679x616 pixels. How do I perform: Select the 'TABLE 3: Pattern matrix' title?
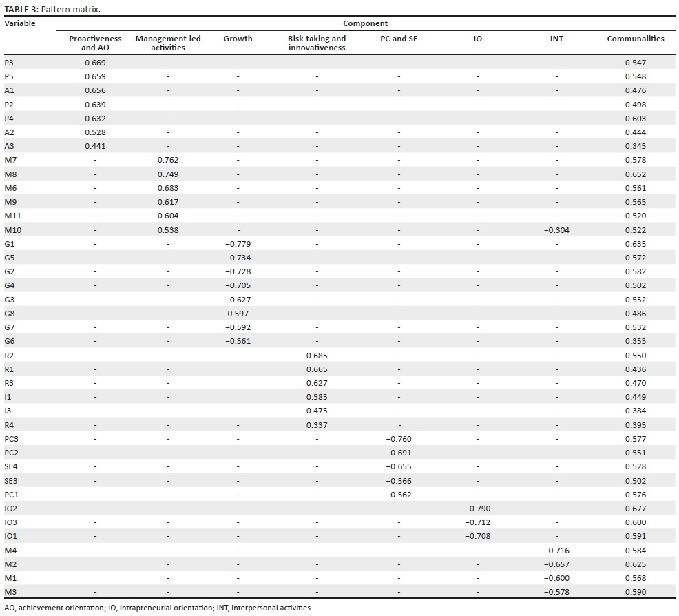click(52, 9)
